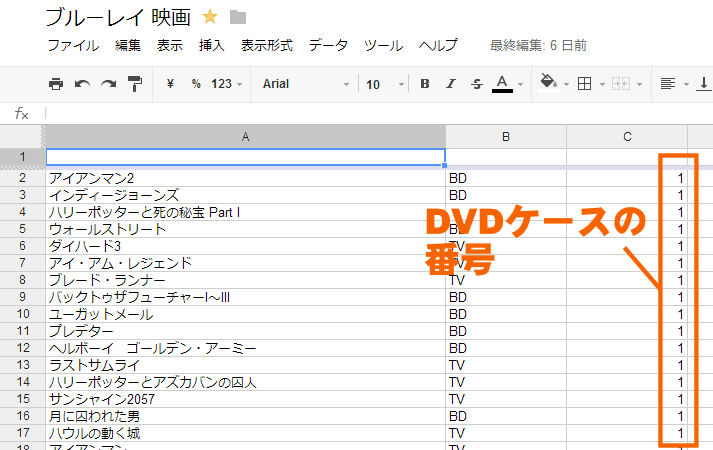Select cell ウォールストリート
713x450 pixels.
[246, 229]
